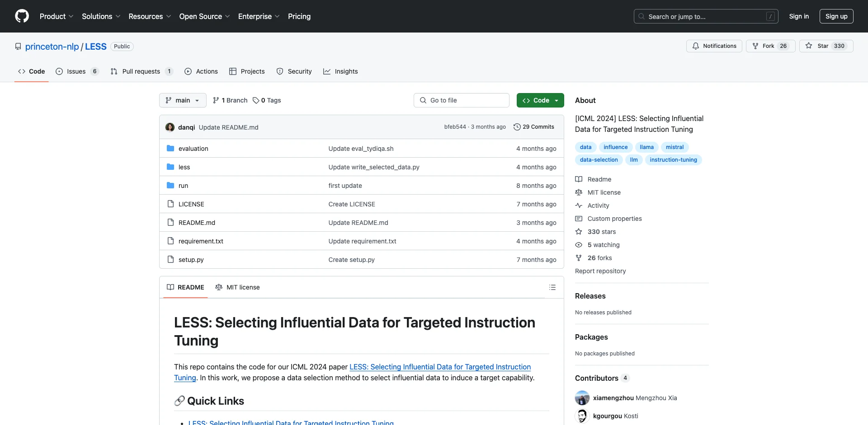The image size is (868, 425).
Task: Open the run folder
Action: click(x=183, y=186)
